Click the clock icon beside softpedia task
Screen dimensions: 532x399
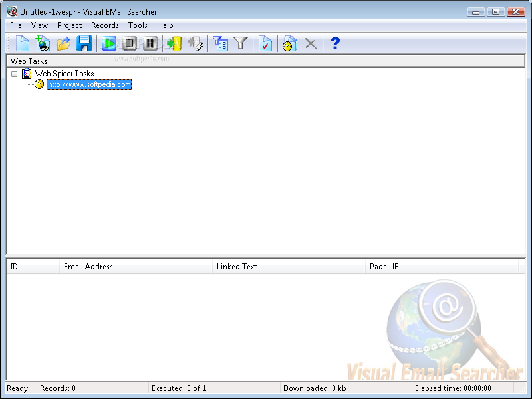39,84
